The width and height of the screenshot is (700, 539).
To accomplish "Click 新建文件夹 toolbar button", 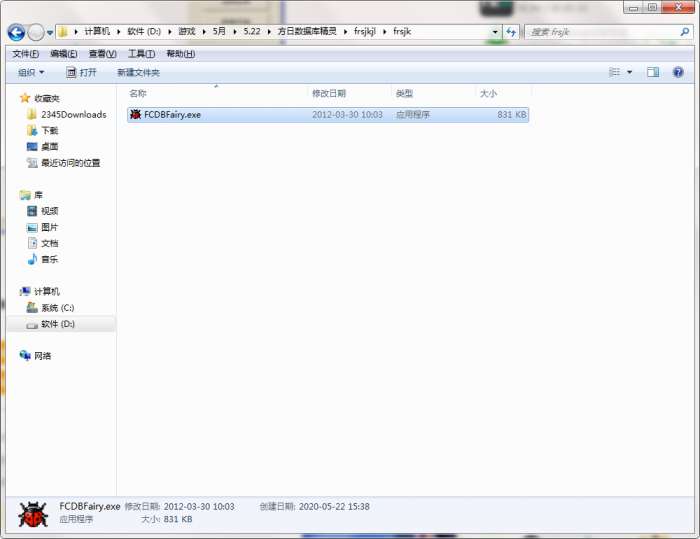I will tap(138, 72).
